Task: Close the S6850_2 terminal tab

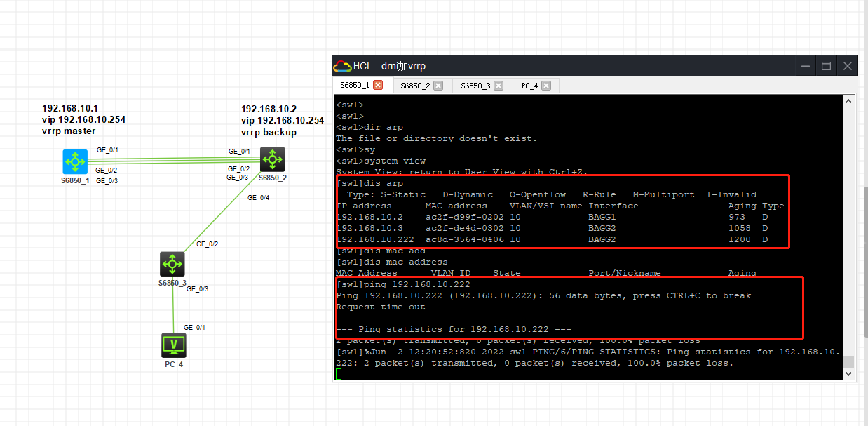Action: pos(438,86)
